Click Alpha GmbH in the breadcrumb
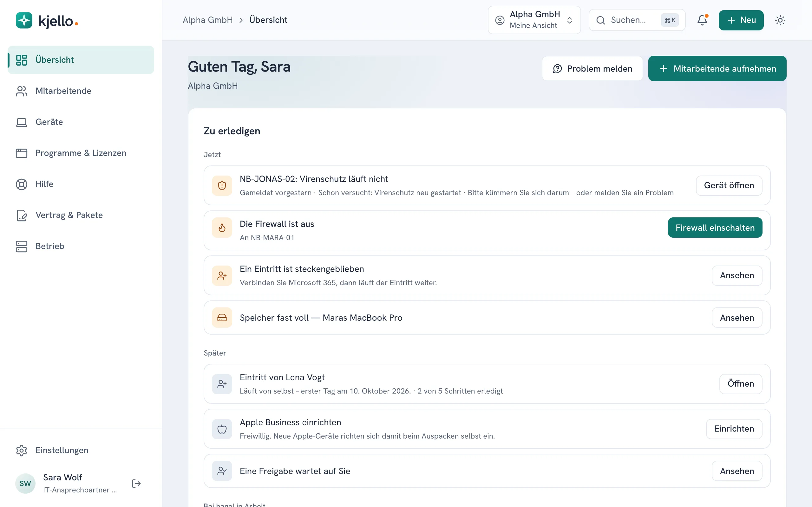812x507 pixels. tap(208, 20)
